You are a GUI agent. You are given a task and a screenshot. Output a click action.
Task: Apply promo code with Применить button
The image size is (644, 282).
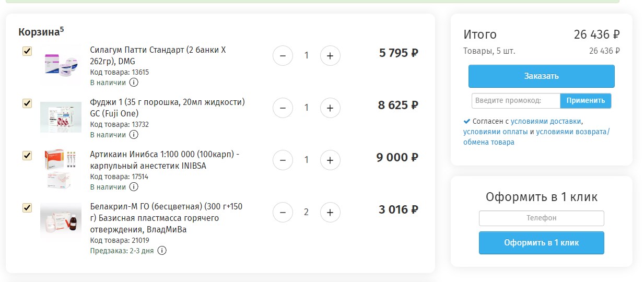(x=586, y=101)
